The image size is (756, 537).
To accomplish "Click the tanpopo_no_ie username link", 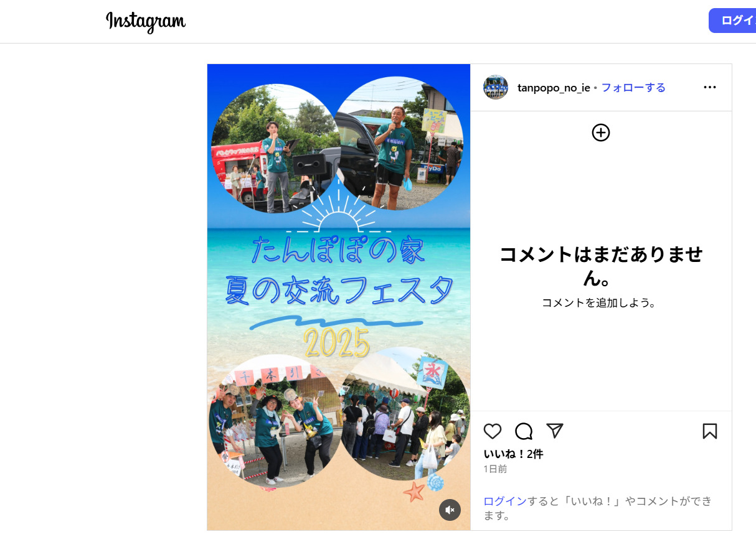I will click(x=554, y=88).
